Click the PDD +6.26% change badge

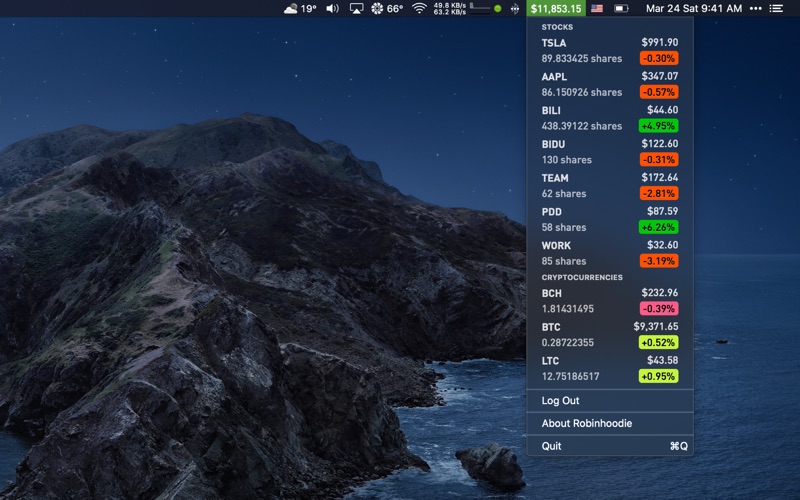click(658, 227)
